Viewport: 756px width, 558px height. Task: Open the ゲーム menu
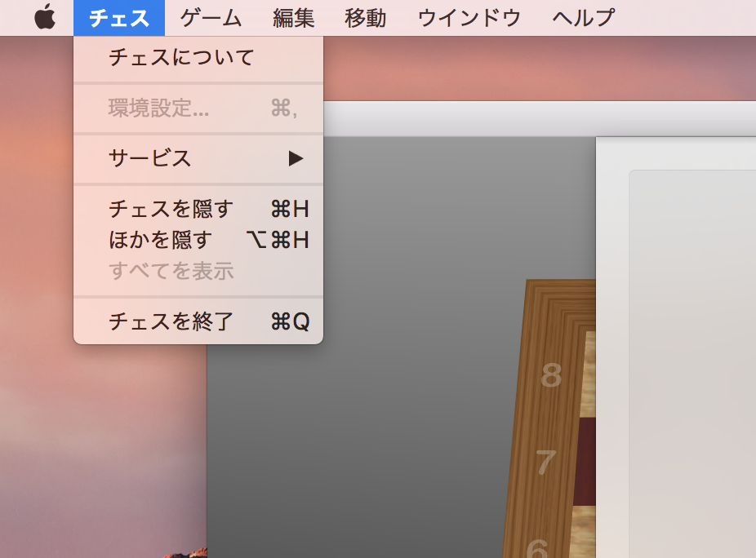(x=211, y=18)
